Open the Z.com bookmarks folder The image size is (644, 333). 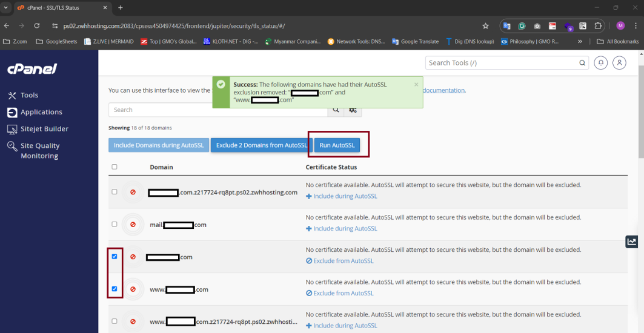pos(15,41)
